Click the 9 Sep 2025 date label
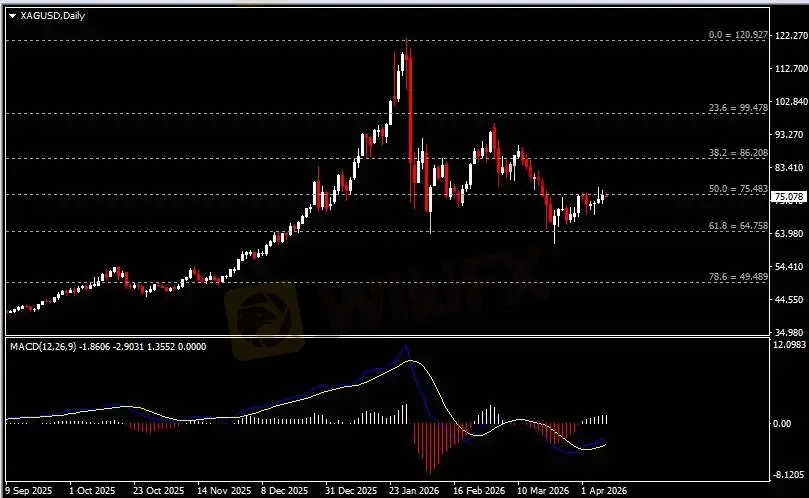This screenshot has height=498, width=809. [x=29, y=490]
